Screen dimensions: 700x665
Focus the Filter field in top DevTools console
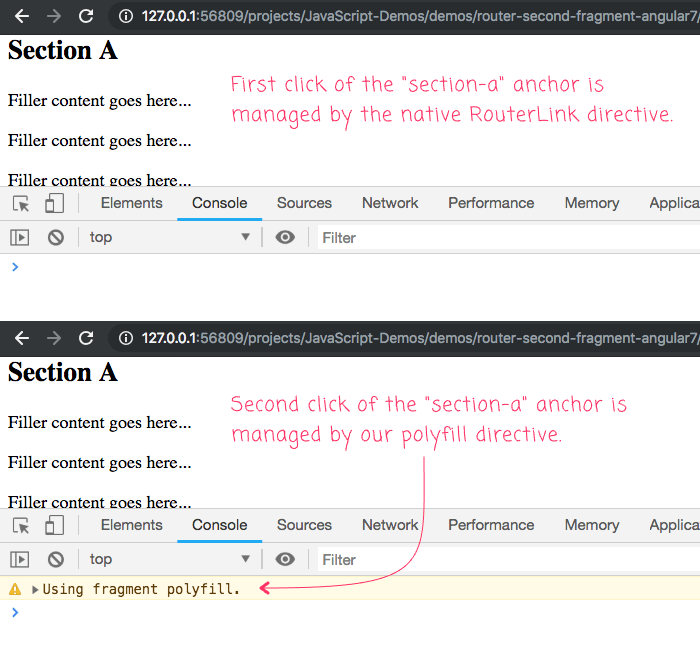coord(508,237)
